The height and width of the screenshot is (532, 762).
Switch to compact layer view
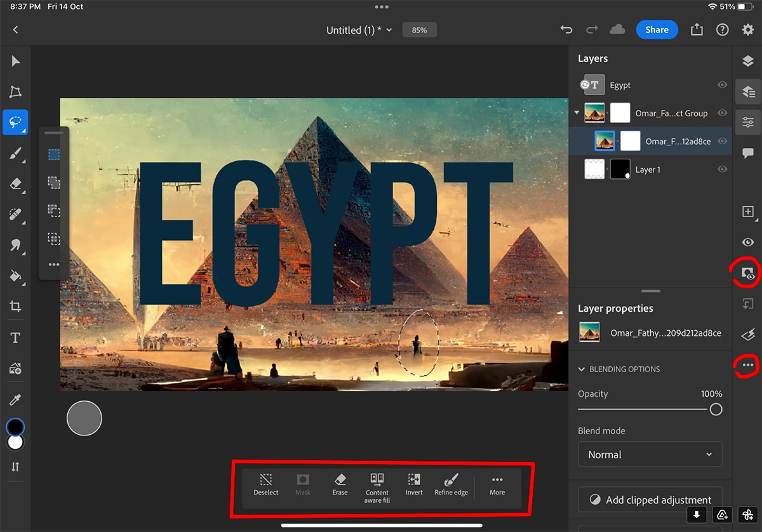tap(748, 61)
